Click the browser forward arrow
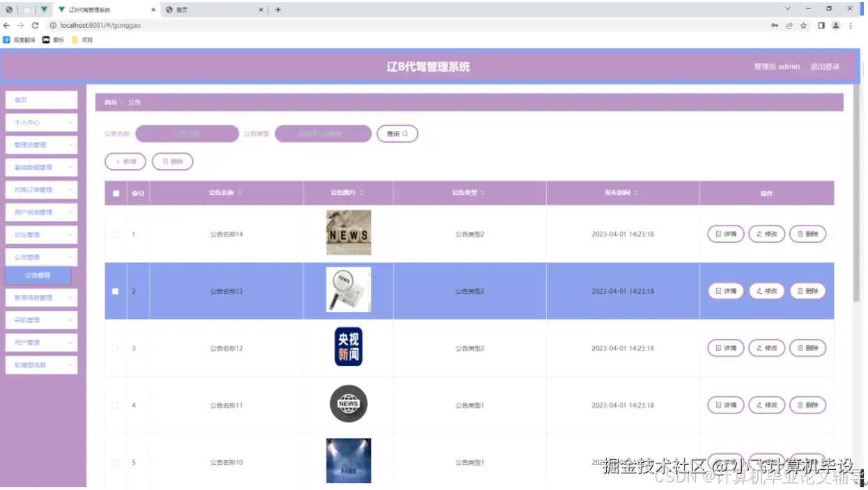 pos(21,25)
